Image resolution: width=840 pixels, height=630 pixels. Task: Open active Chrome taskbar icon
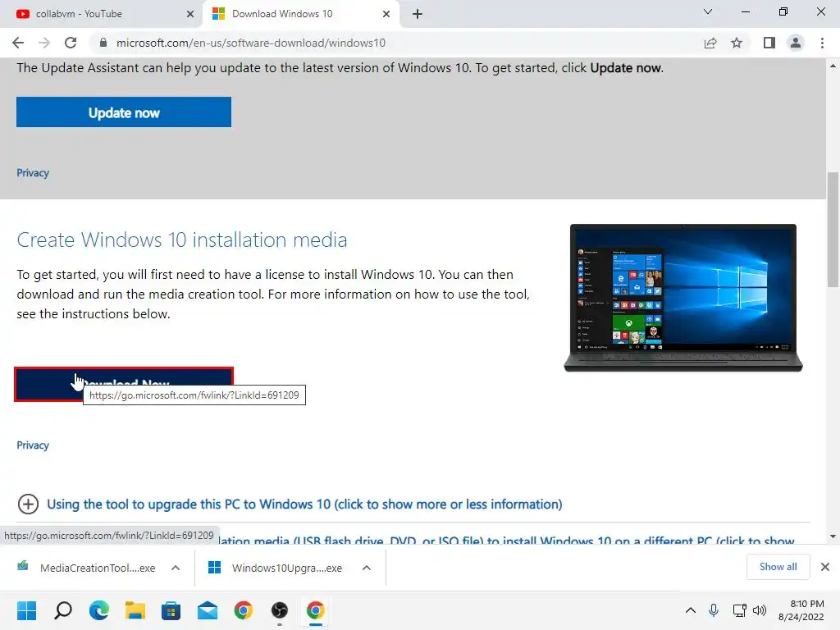coord(316,610)
